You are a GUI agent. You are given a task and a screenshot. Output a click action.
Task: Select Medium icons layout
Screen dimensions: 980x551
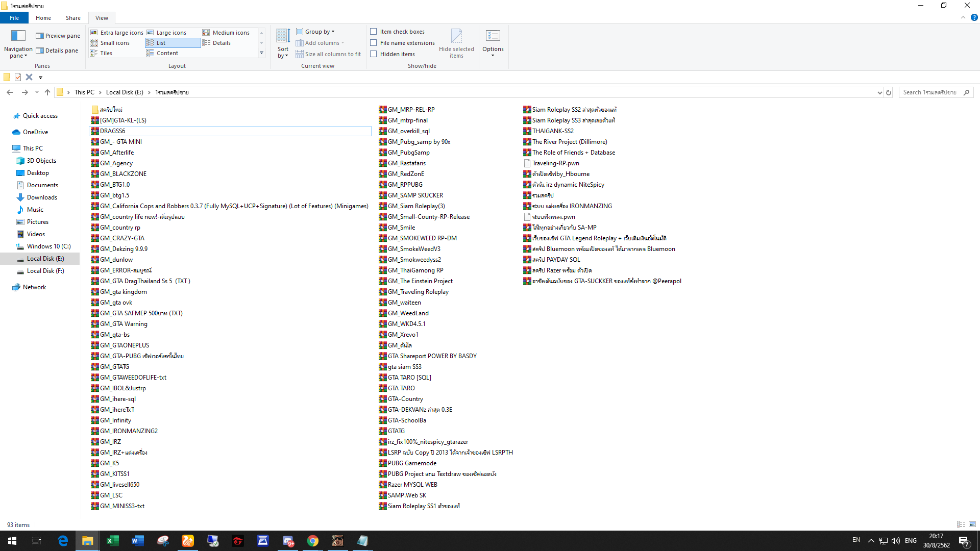click(x=226, y=33)
